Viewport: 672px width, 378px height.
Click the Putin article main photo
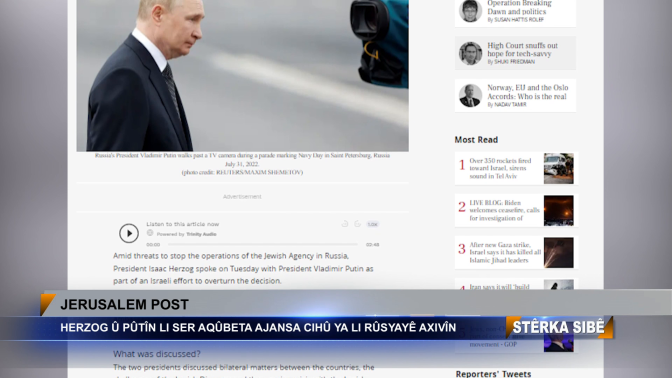[x=243, y=75]
